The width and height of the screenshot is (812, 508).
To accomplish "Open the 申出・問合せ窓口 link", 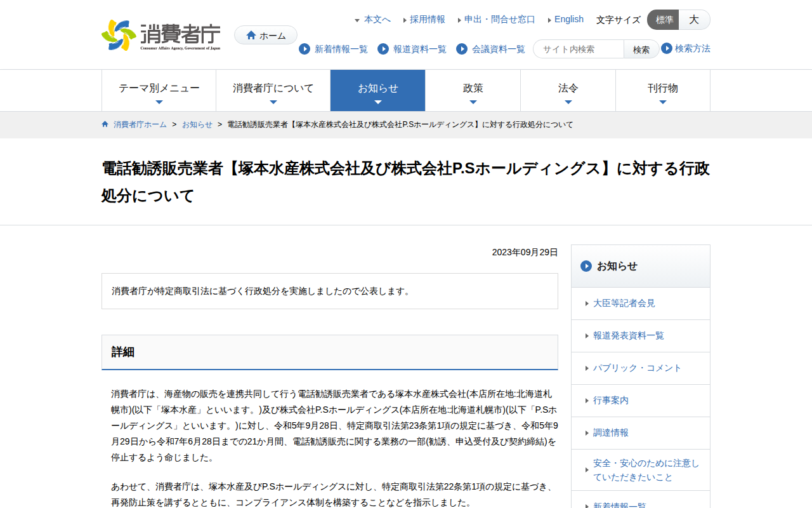I will 500,20.
